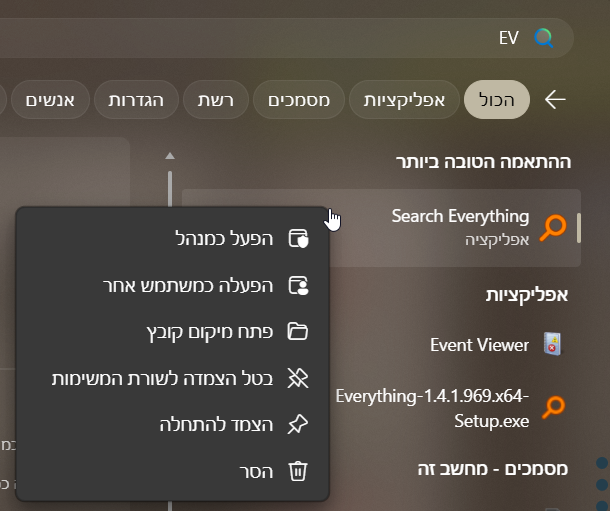Switch to the אפליקציות filter tab
The height and width of the screenshot is (511, 610).
404,99
